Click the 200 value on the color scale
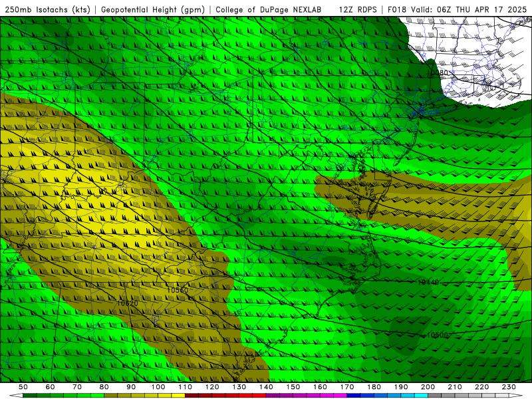 coord(428,387)
